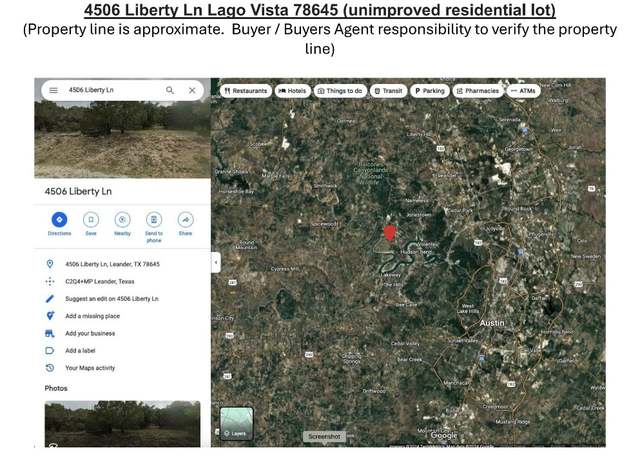Click Add a label tag icon
Image resolution: width=640 pixels, height=460 pixels.
coord(50,351)
